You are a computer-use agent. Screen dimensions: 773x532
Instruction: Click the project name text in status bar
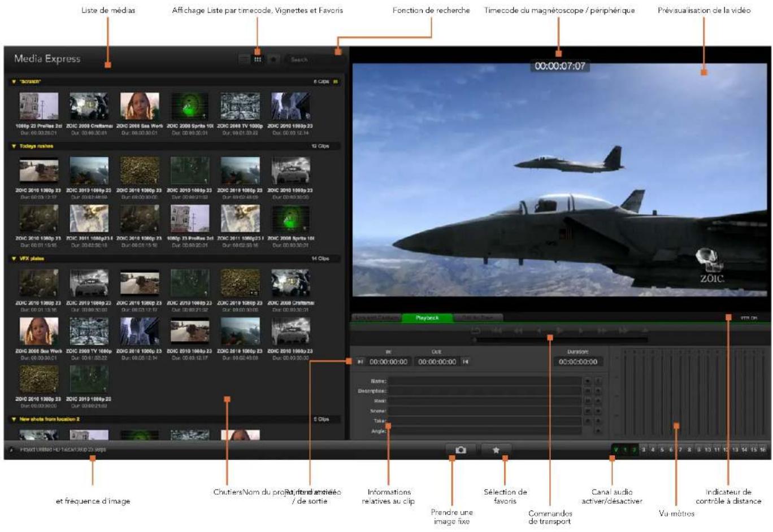click(63, 450)
